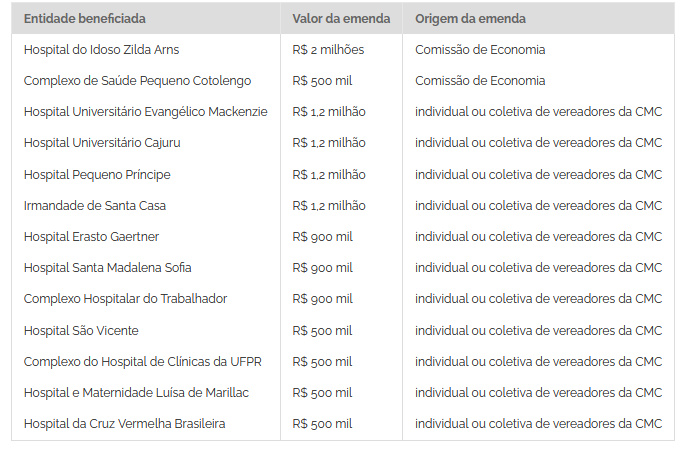Screen dimensions: 695x452
Task: Select Hospital da Cruz Vermelha Brasileira
Action: tap(124, 424)
